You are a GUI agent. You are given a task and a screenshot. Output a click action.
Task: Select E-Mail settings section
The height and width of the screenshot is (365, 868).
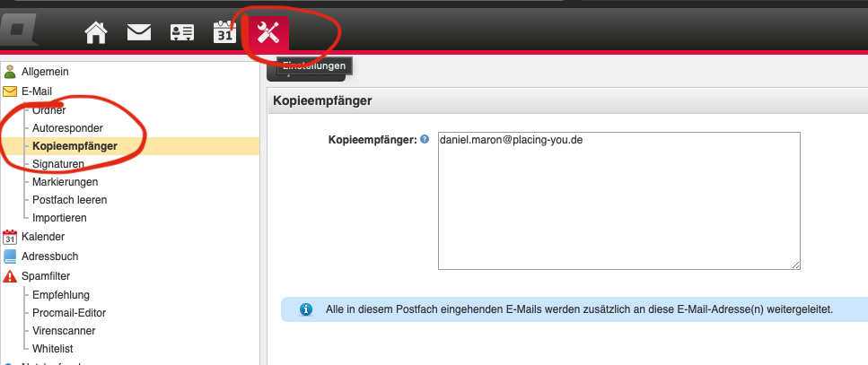tap(37, 91)
